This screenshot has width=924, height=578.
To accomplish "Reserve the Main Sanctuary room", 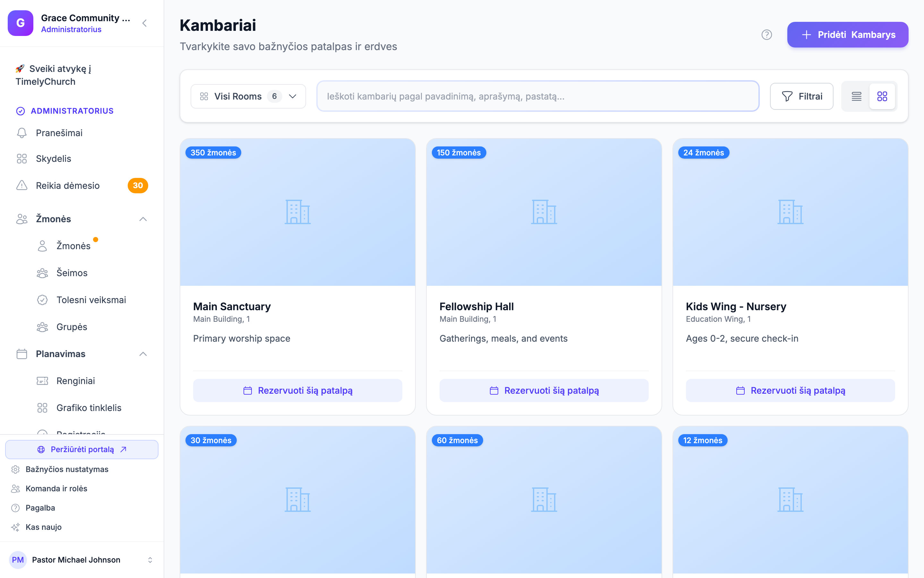I will click(298, 390).
